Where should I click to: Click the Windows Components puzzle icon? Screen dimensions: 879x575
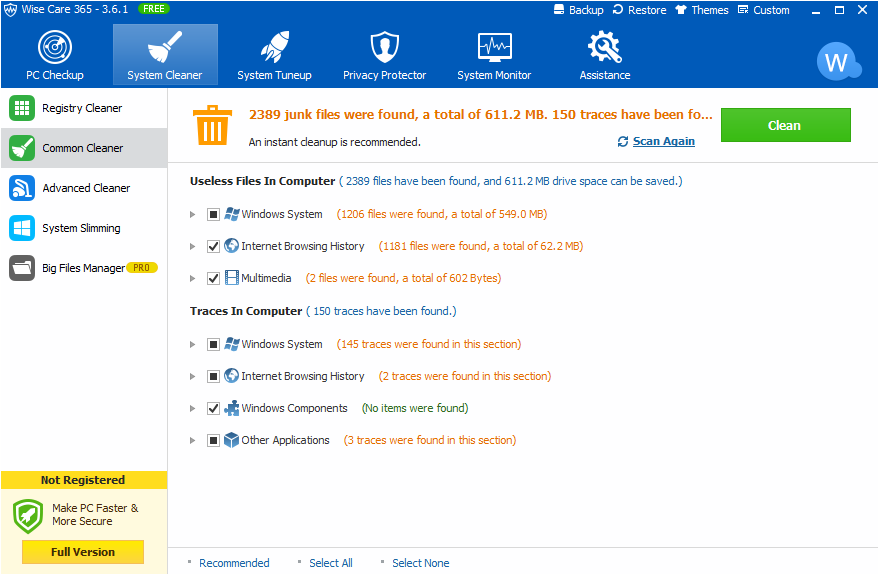pos(232,408)
